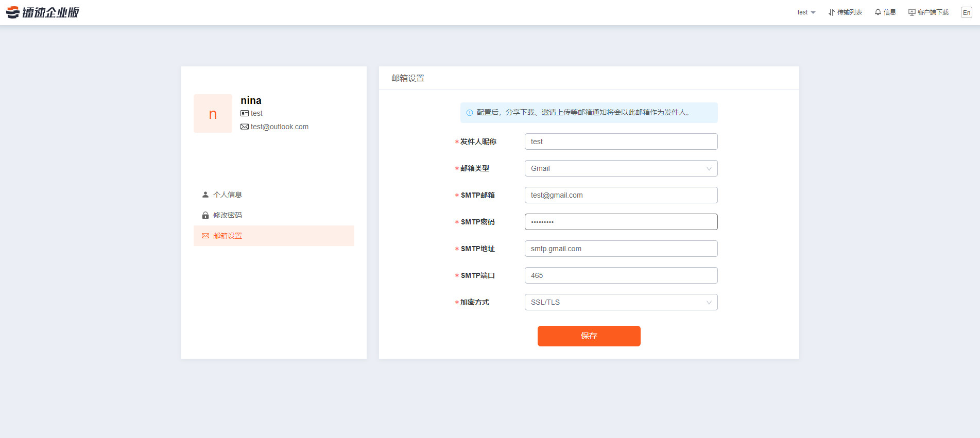Expand the Gmail mailbox type dropdown
The width and height of the screenshot is (980, 438).
click(x=621, y=168)
